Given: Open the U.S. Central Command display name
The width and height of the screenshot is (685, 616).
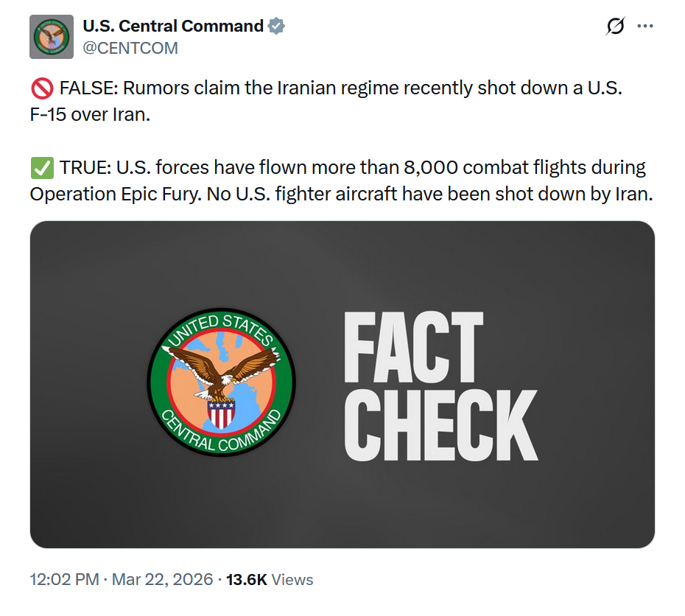Looking at the screenshot, I should point(173,27).
